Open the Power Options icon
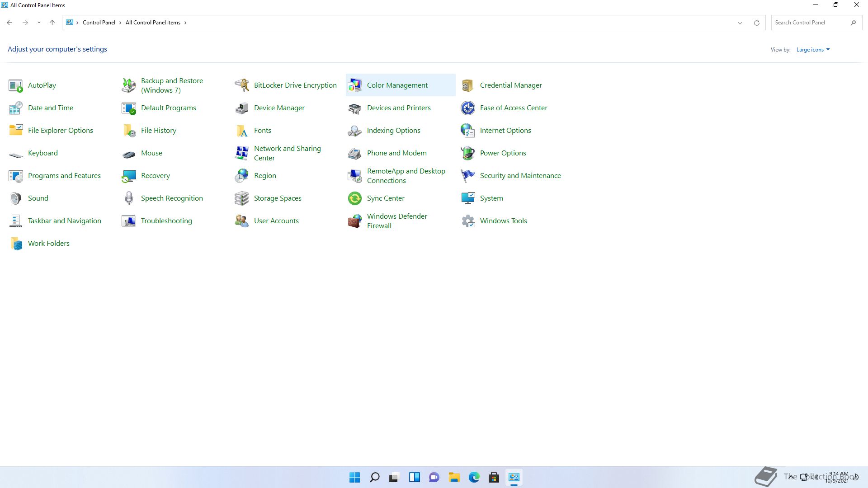868x488 pixels. click(x=468, y=153)
